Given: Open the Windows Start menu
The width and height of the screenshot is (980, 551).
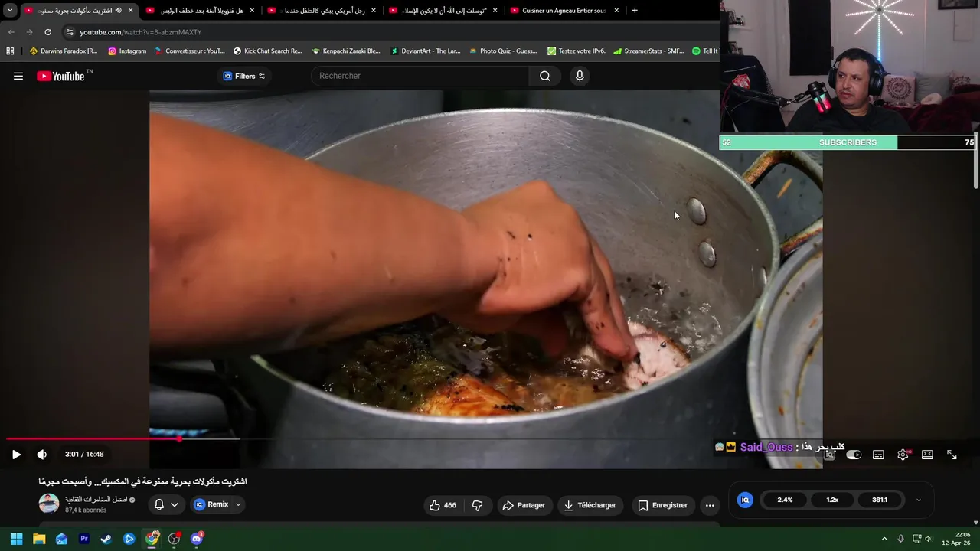Looking at the screenshot, I should [x=16, y=539].
